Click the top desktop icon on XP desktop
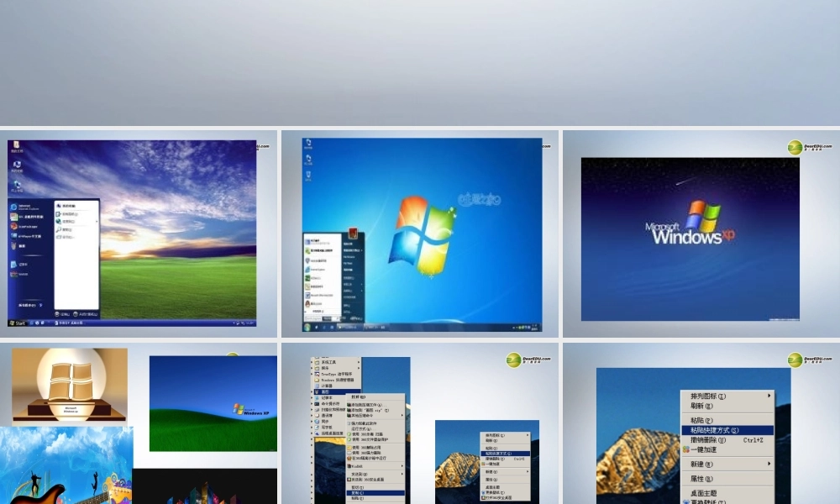 coord(16,147)
